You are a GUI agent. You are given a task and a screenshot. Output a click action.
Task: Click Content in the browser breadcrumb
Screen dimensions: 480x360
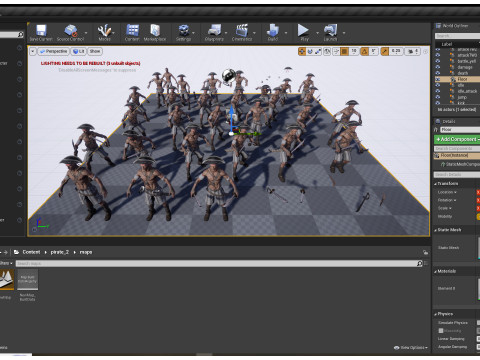pyautogui.click(x=31, y=252)
